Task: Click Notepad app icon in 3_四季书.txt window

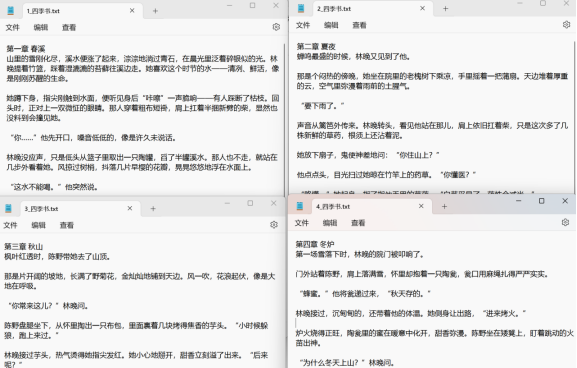Action: point(8,208)
